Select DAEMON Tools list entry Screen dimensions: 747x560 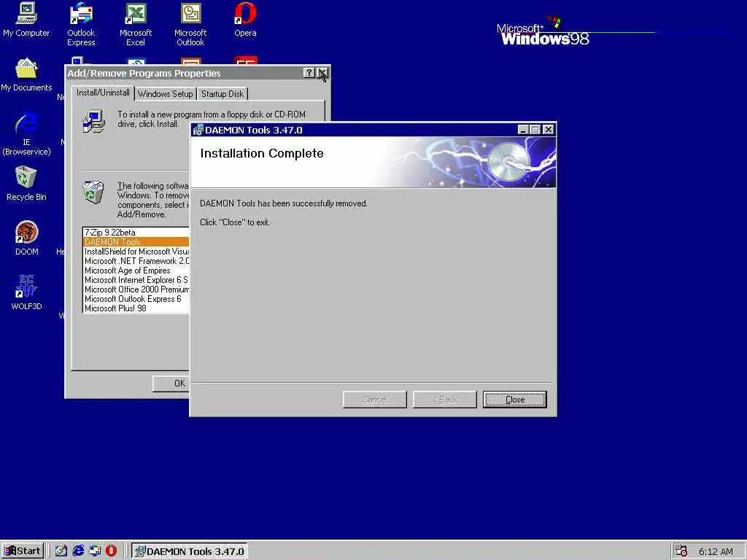click(136, 242)
